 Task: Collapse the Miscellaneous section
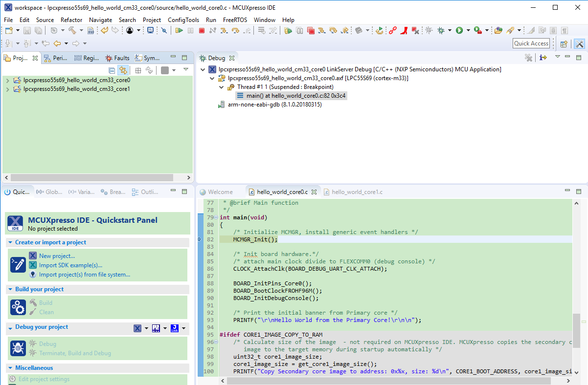point(10,368)
